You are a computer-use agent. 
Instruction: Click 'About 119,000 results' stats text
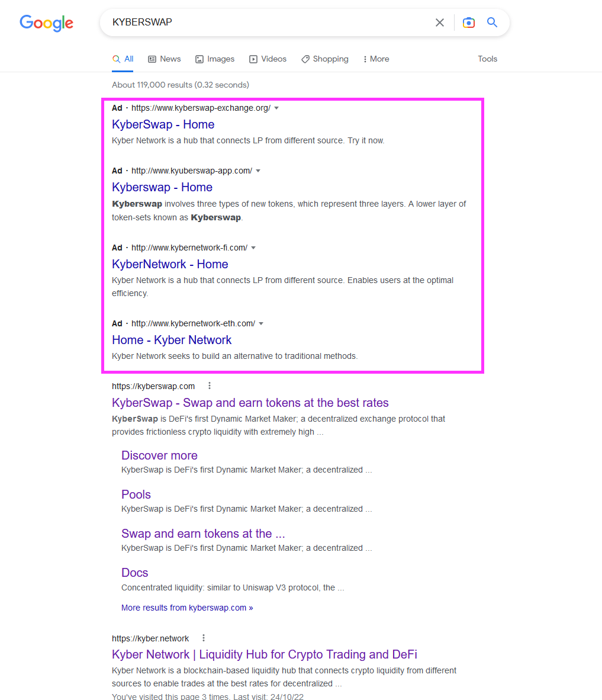click(181, 85)
